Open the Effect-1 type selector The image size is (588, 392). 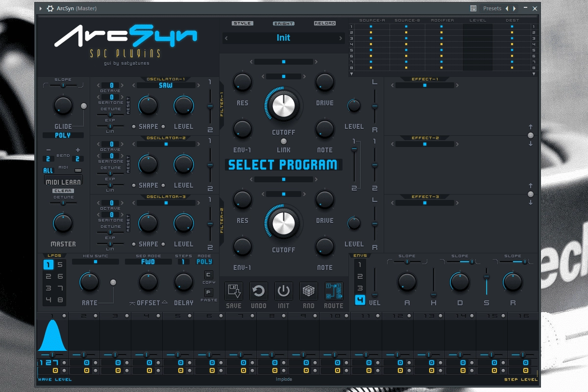click(425, 85)
